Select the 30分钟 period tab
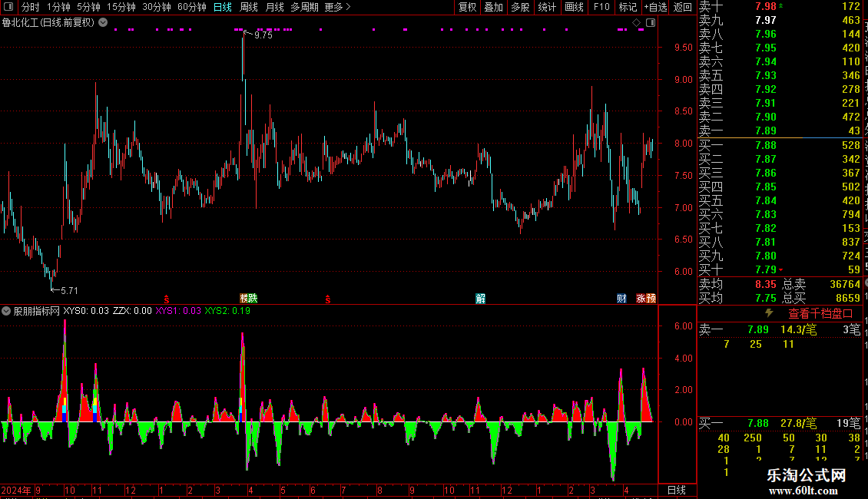Screen dimensions: 868x499 point(156,7)
